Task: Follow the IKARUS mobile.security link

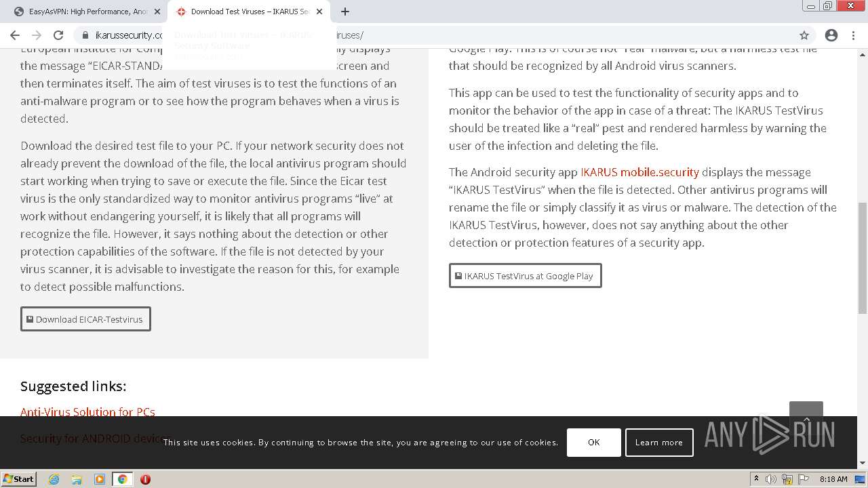Action: pos(639,172)
